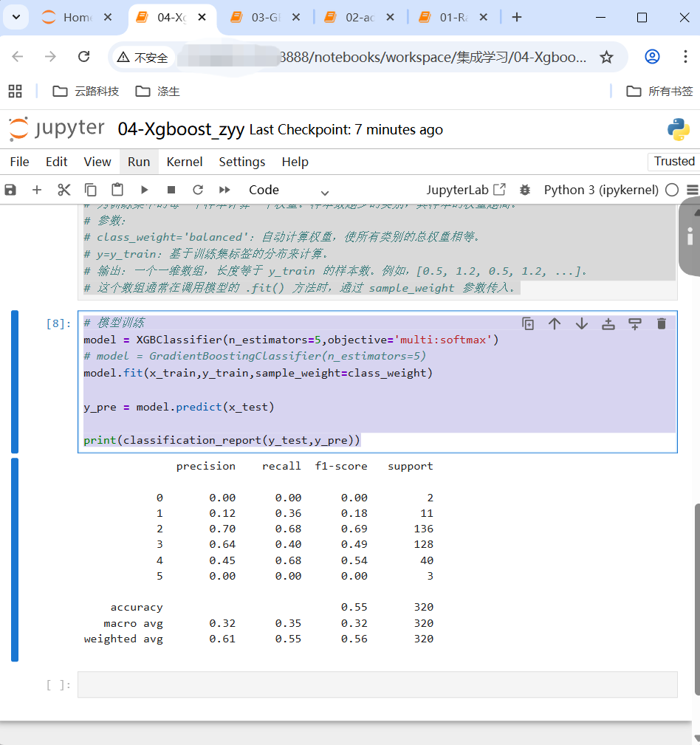This screenshot has width=700, height=745.
Task: Open the Code cell type dropdown
Action: (x=288, y=190)
